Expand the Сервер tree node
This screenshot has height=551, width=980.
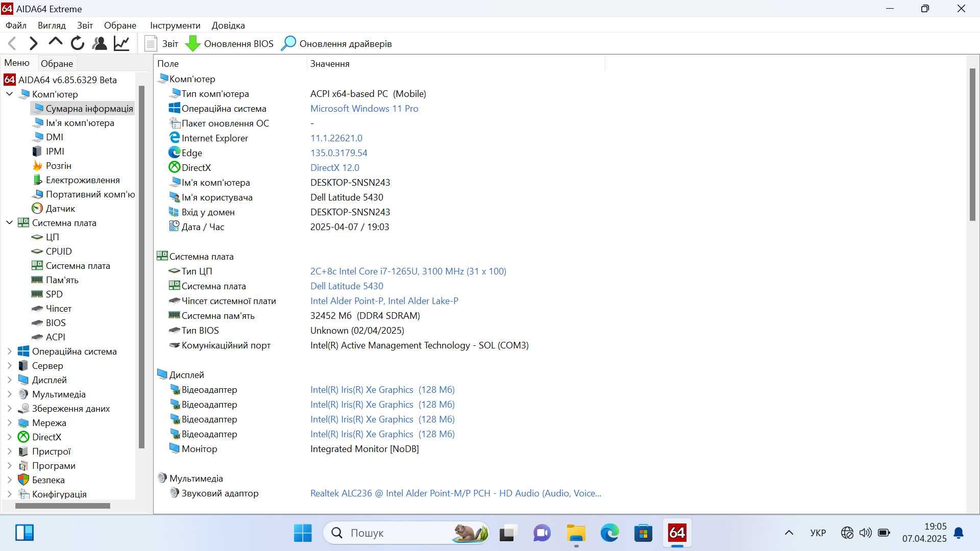click(9, 365)
